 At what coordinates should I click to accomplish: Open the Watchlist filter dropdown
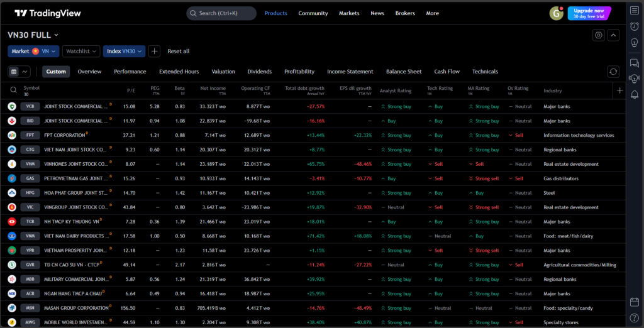coord(81,52)
